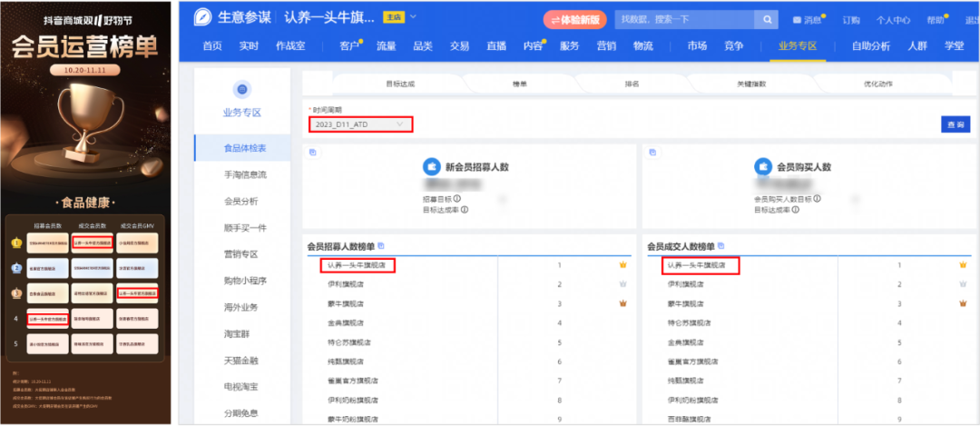The height and width of the screenshot is (426, 980).
Task: Focus the 找数据，搜索一下 search field
Action: pyautogui.click(x=684, y=19)
